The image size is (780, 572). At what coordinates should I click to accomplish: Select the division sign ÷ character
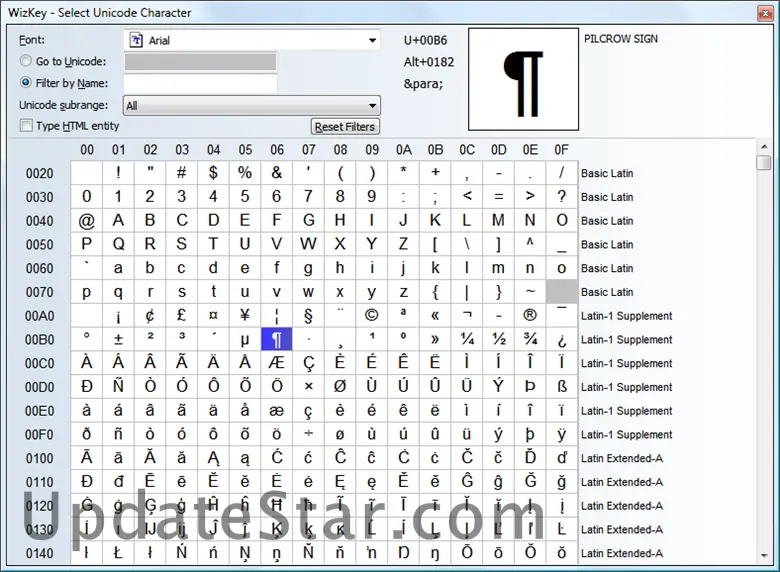[308, 434]
